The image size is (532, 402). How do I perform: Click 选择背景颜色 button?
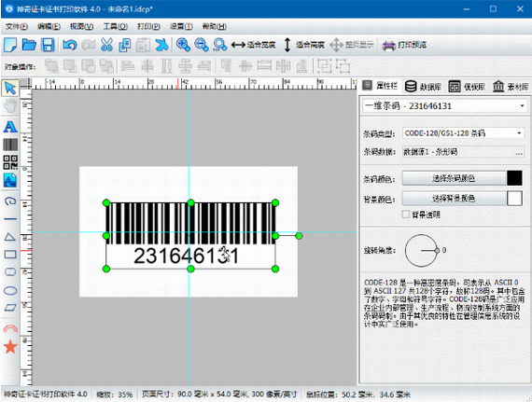click(x=454, y=199)
